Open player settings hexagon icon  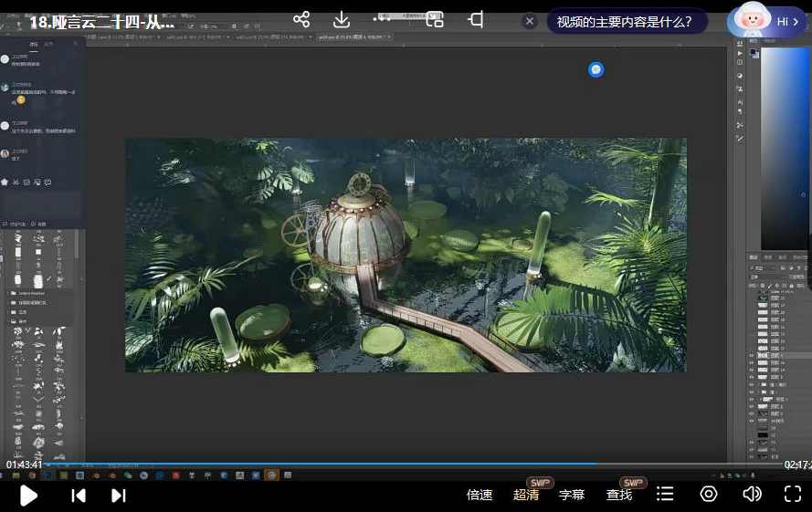[709, 494]
